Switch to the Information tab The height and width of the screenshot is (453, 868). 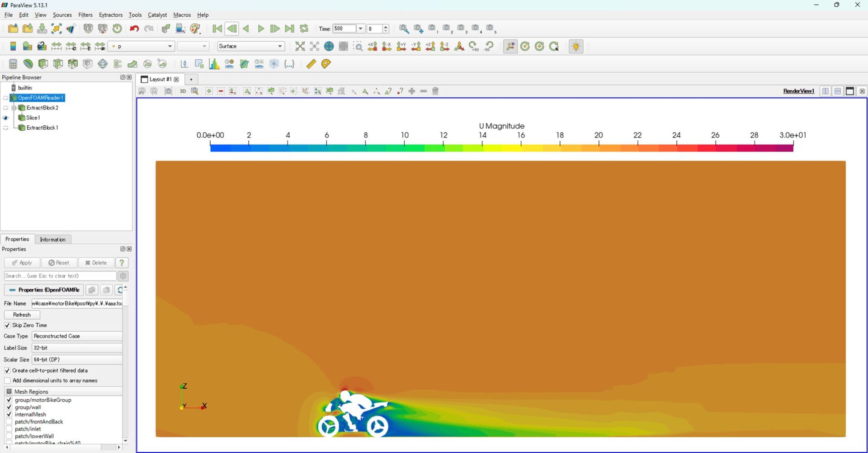[52, 239]
